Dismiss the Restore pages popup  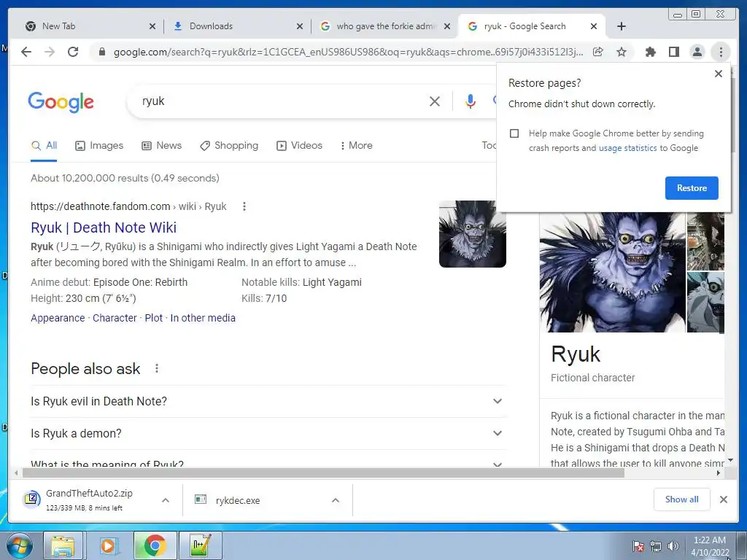click(x=719, y=74)
